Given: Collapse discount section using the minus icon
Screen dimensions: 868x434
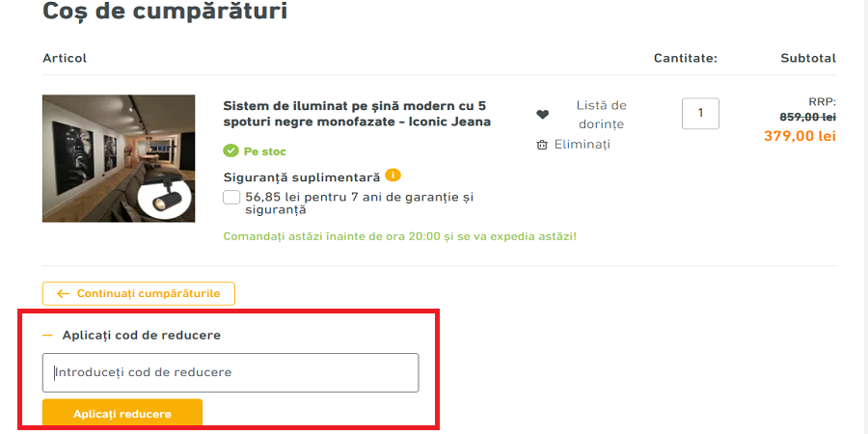Looking at the screenshot, I should pos(47,336).
